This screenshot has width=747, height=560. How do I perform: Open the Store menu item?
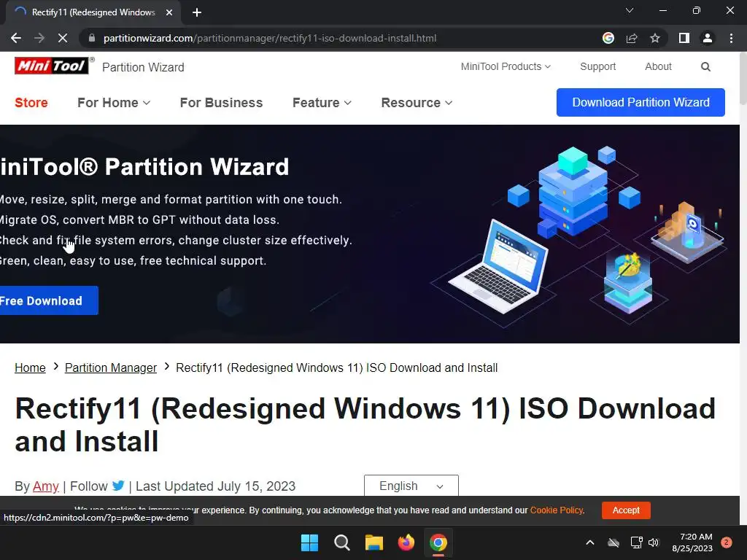coord(31,102)
